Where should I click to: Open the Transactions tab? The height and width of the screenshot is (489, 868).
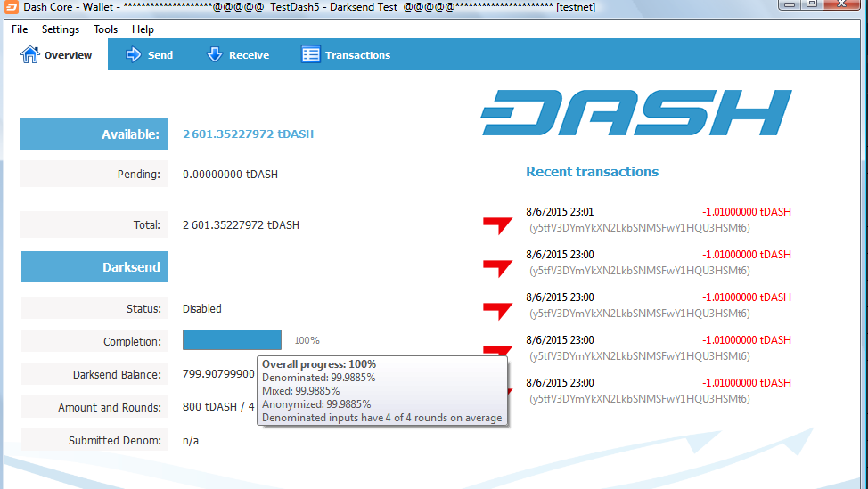(346, 54)
